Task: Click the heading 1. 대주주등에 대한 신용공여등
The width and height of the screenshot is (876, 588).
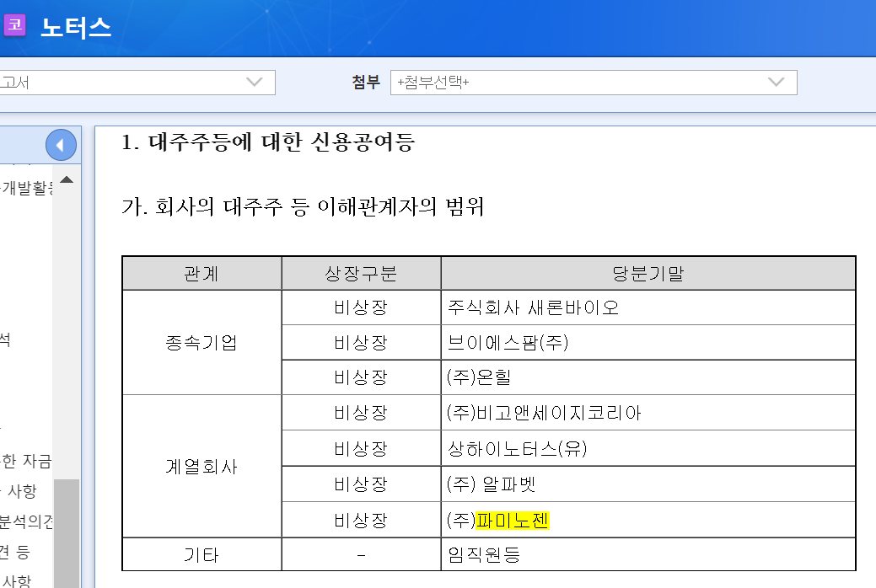Action: click(268, 142)
